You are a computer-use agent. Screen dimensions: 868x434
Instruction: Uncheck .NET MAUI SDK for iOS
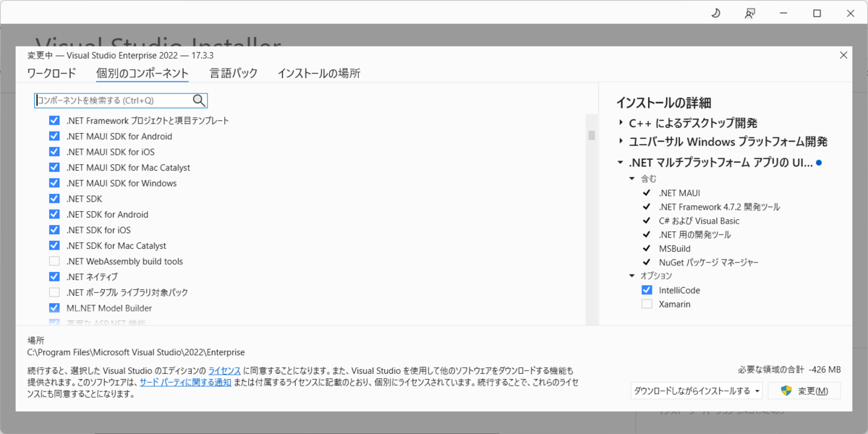54,152
